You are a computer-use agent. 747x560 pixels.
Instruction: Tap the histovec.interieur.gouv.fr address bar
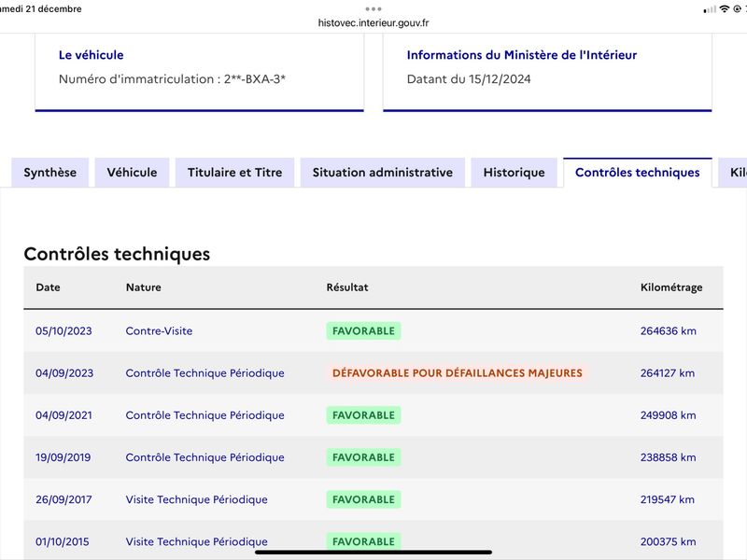373,22
